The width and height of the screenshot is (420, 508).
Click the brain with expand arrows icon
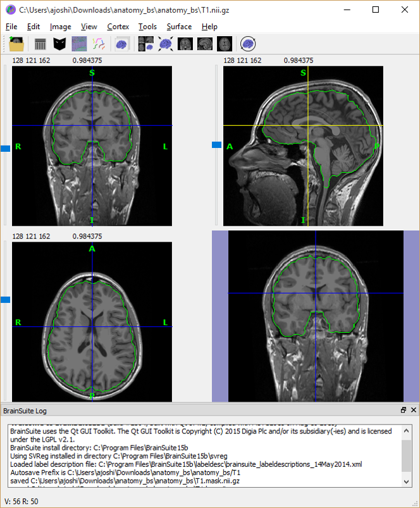[x=165, y=44]
